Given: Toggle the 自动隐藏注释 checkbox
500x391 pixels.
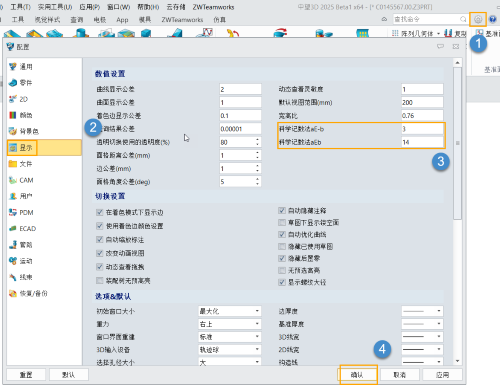Looking at the screenshot, I should [x=282, y=211].
